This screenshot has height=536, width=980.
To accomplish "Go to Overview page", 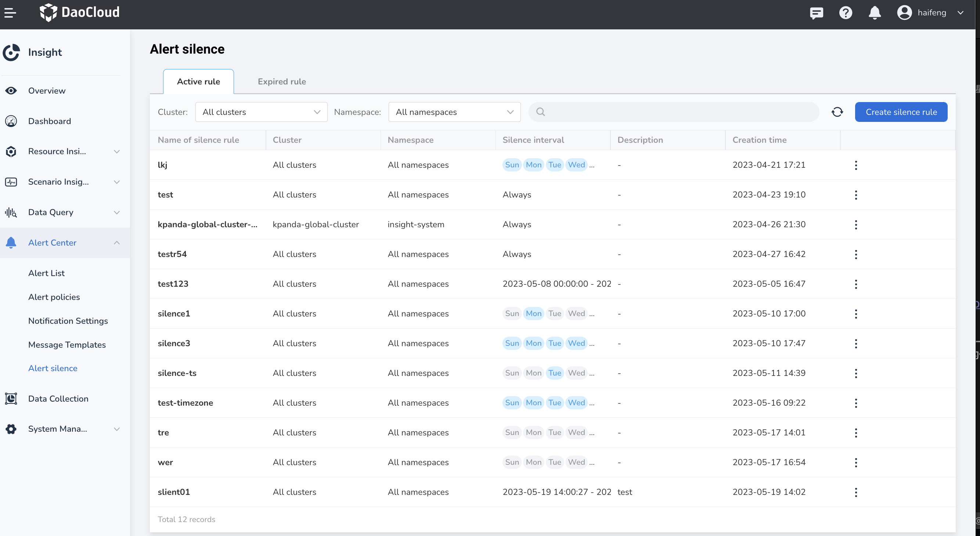I will pos(47,90).
